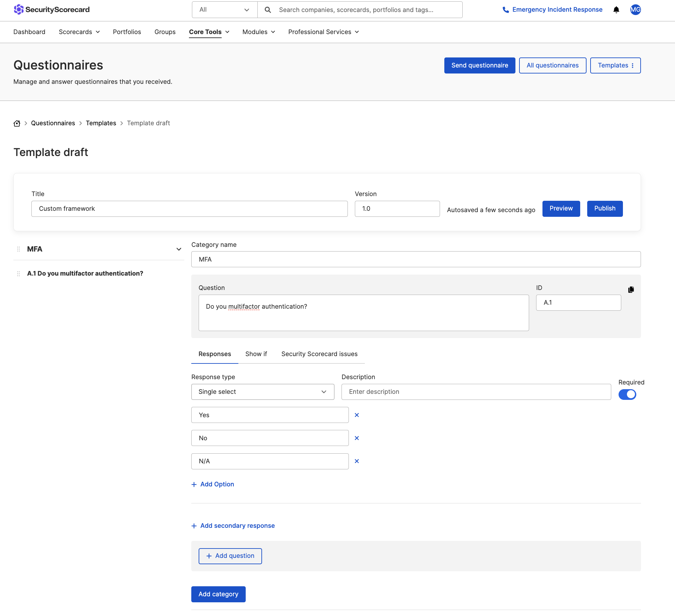Click the SecurityScorecard logo
The image size is (675, 616).
(51, 10)
